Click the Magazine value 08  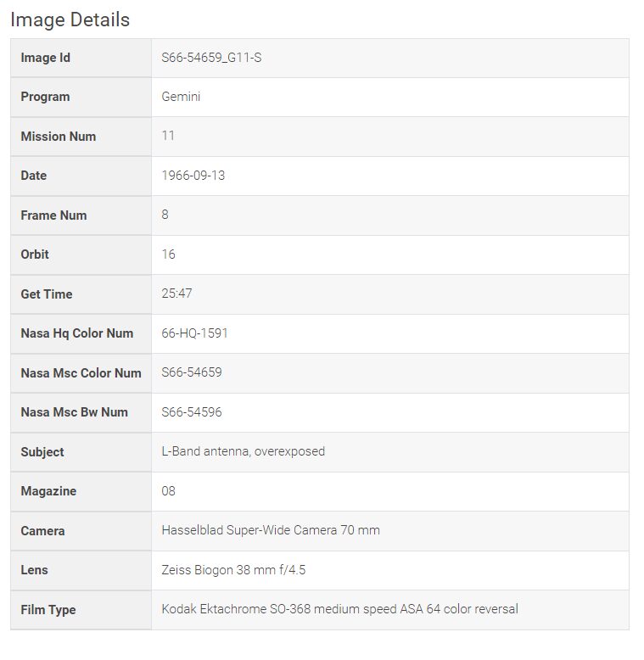click(x=168, y=491)
